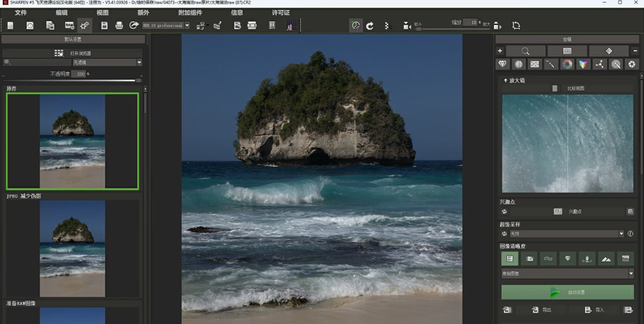Open the 额外 menu
644x324 pixels.
144,13
